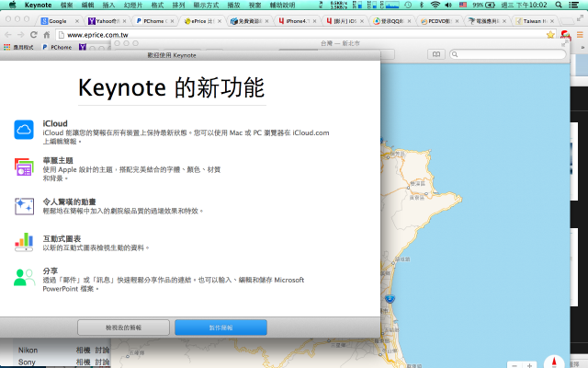Click the menu bar clock 週三 下午10:02
This screenshot has width=588, height=368.
coord(524,5)
